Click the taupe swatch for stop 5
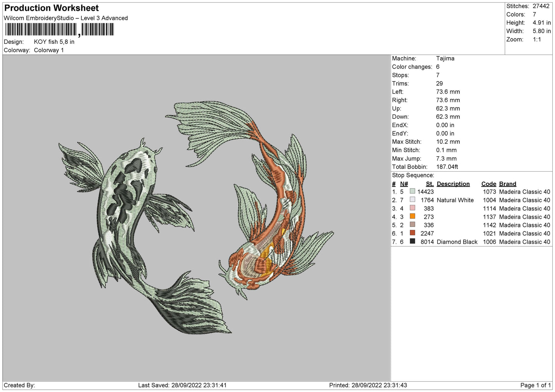555x392 pixels. (x=412, y=225)
